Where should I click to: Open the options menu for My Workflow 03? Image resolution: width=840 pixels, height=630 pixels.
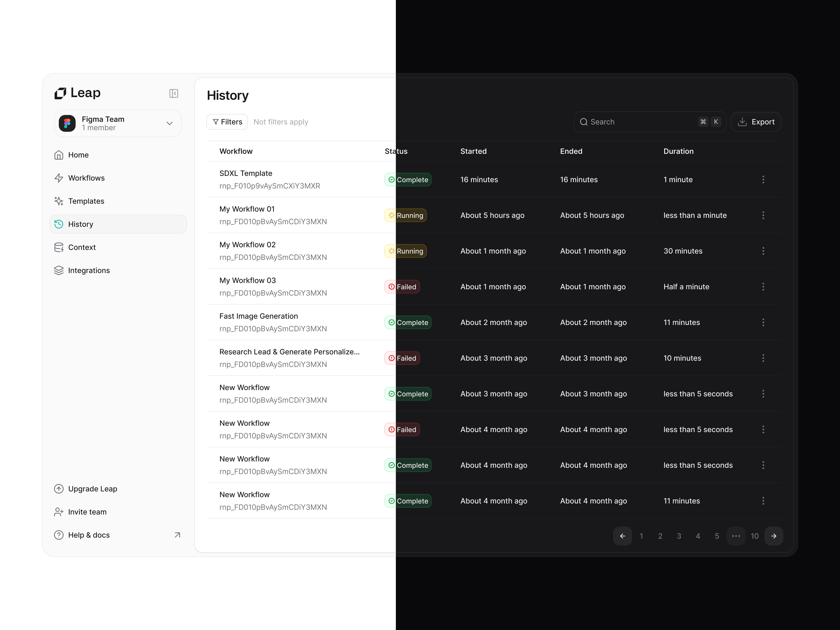coord(763,287)
